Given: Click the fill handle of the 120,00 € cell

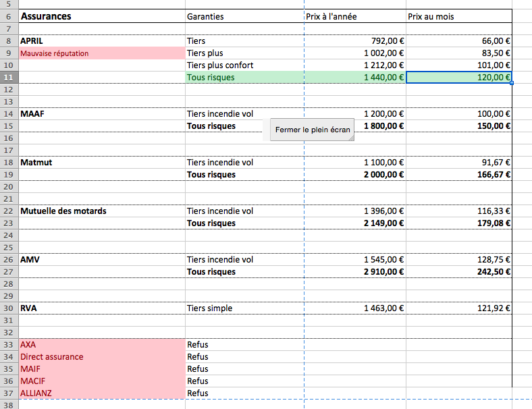Looking at the screenshot, I should point(512,83).
